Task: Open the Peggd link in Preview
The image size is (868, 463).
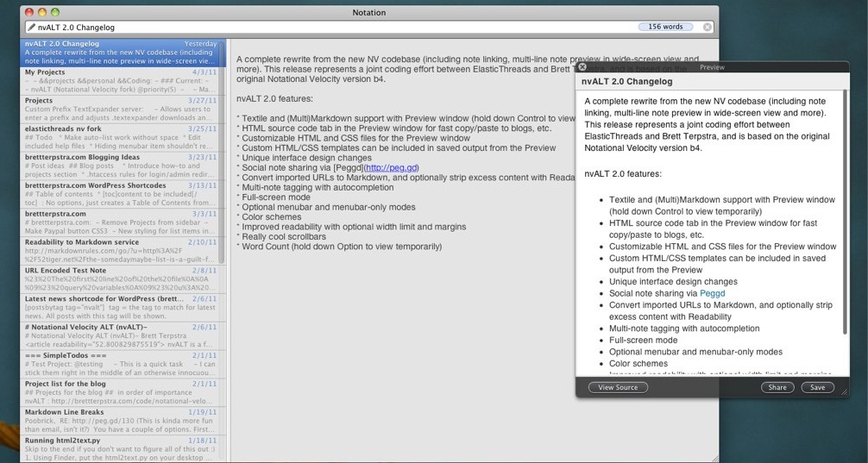Action: coord(712,293)
